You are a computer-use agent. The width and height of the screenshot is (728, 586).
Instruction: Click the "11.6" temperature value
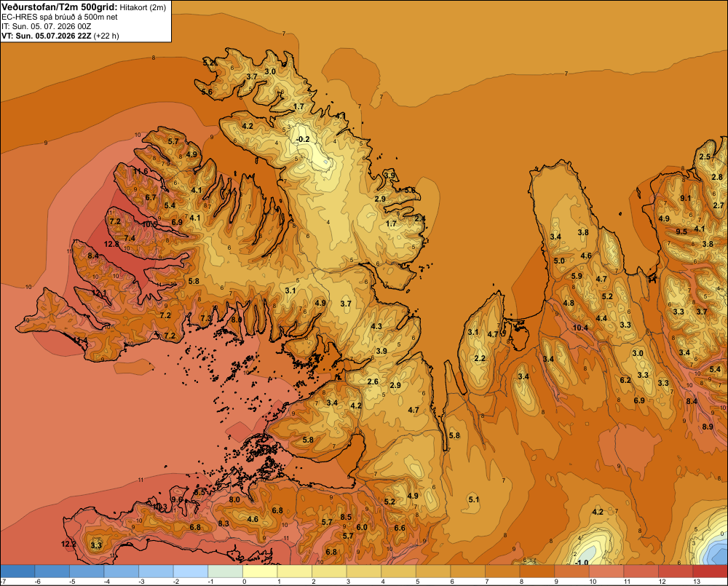[x=141, y=171]
